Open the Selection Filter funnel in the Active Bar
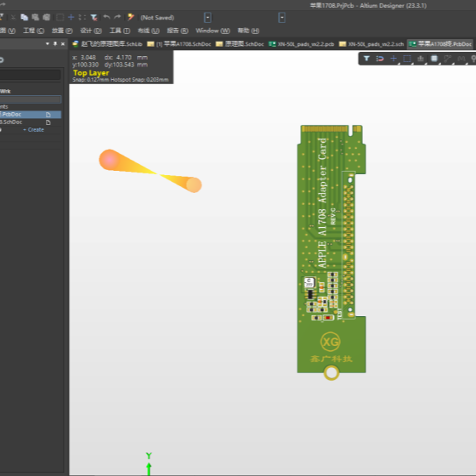The image size is (476, 476). [366, 59]
